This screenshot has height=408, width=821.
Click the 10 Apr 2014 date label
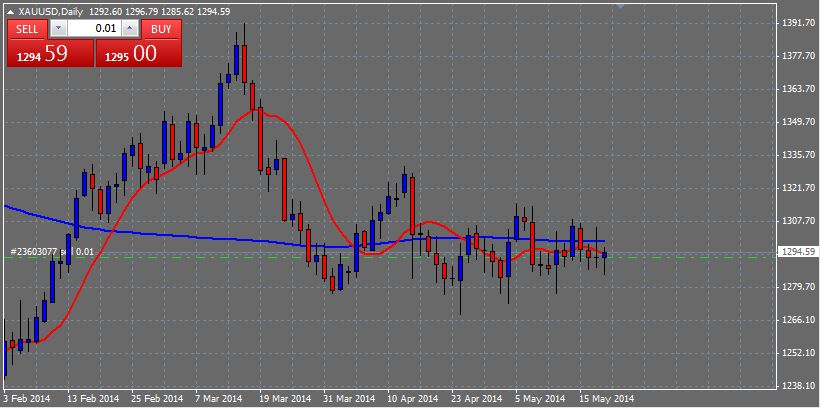pos(413,399)
